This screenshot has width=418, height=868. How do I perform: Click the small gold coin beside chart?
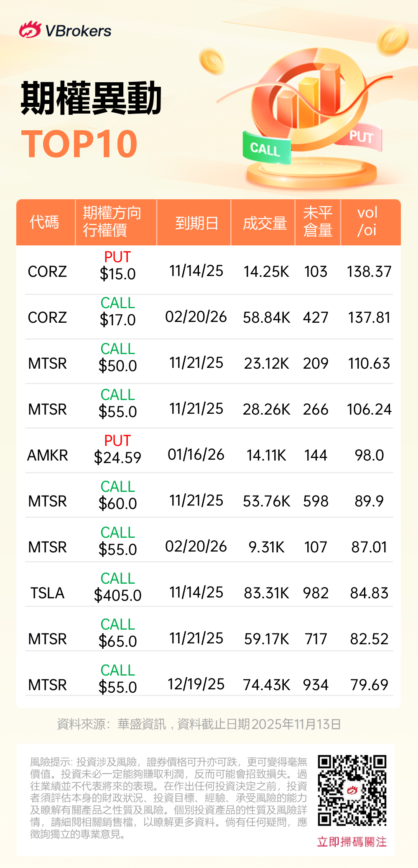[x=212, y=61]
